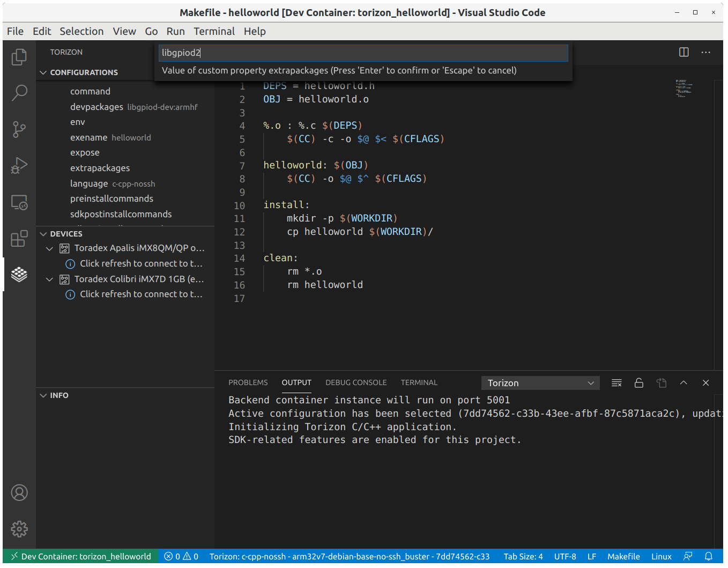
Task: Collapse Toradex Apalis iMX8QM/QP node
Action: point(49,248)
